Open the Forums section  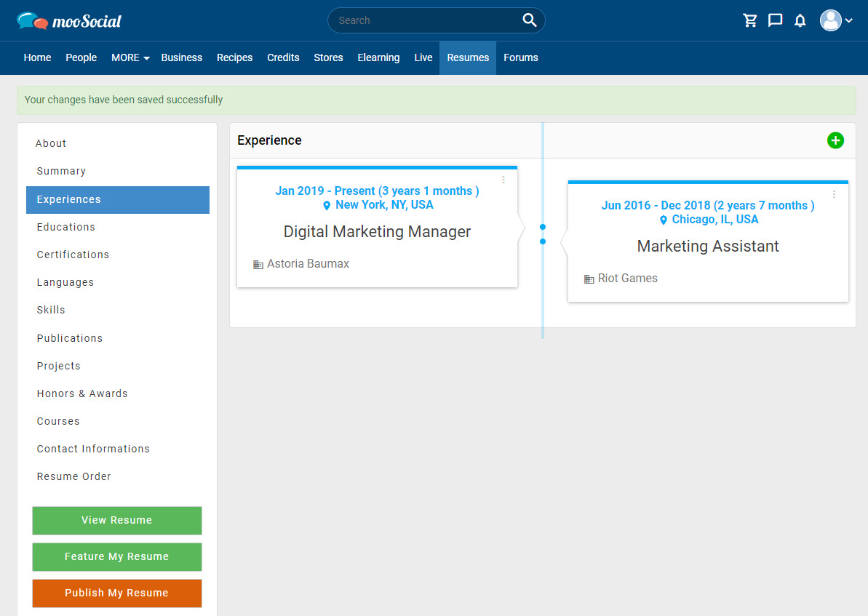(x=520, y=57)
